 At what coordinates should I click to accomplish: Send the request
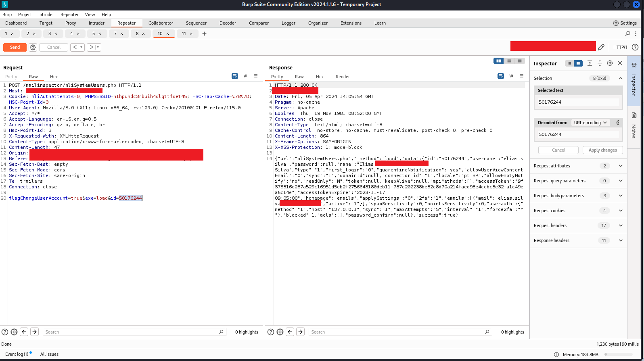15,47
